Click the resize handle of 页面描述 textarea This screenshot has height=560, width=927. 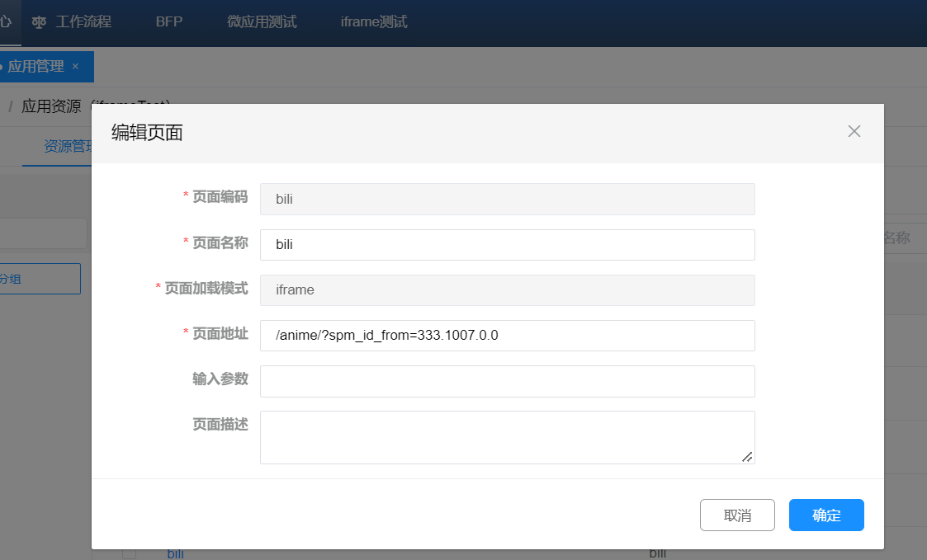coord(746,456)
